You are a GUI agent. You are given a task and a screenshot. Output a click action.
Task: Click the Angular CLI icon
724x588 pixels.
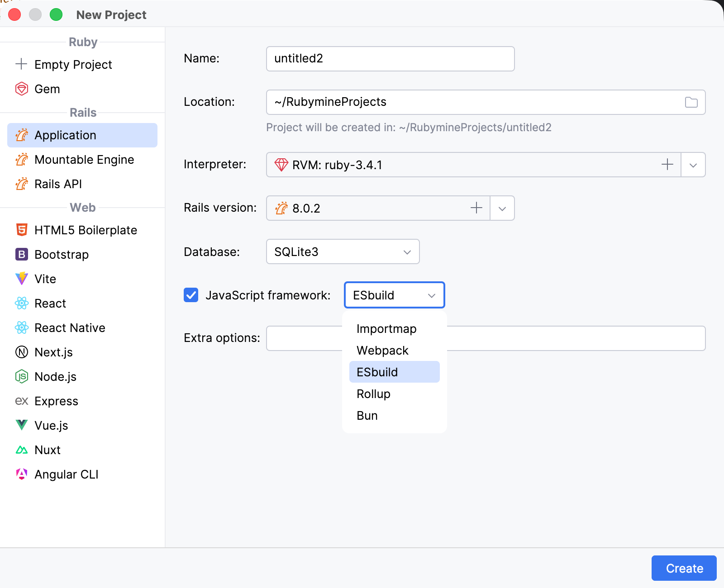pyautogui.click(x=22, y=474)
